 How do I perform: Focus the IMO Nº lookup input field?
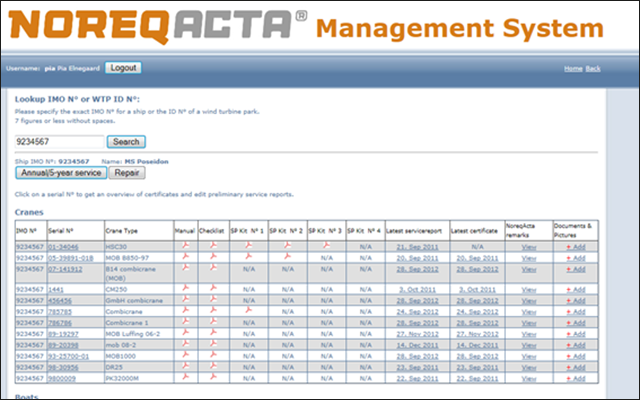pyautogui.click(x=60, y=142)
